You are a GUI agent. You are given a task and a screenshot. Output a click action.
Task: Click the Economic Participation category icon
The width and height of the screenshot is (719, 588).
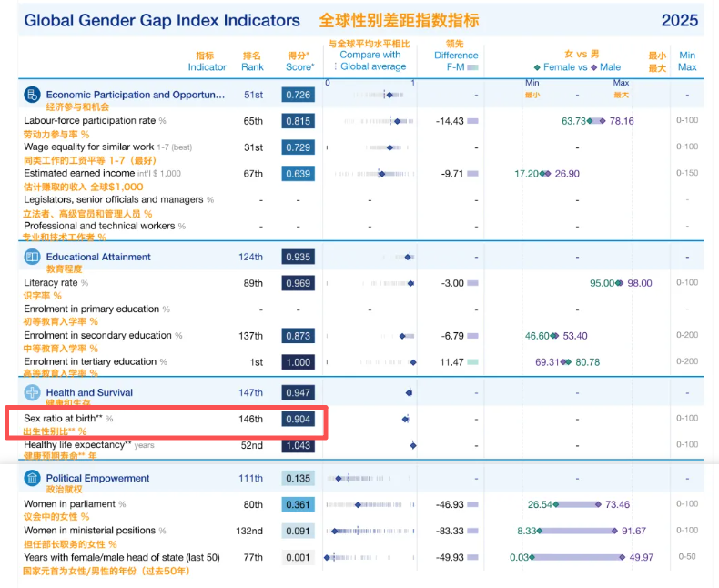point(32,95)
